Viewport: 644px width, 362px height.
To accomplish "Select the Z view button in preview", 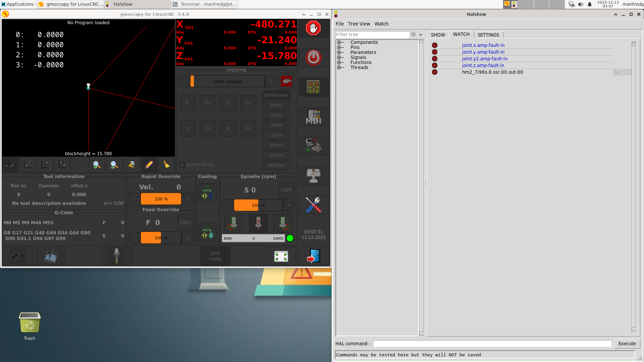I will (62, 165).
